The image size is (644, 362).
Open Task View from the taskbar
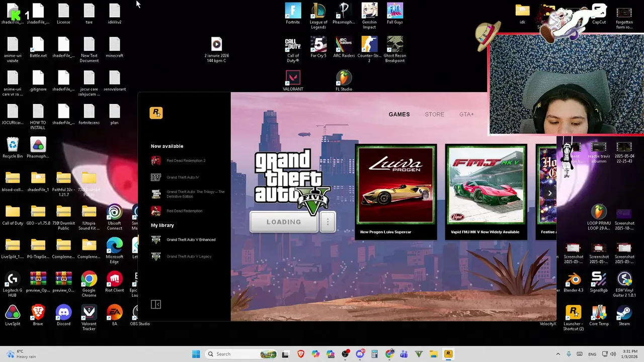pyautogui.click(x=285, y=354)
